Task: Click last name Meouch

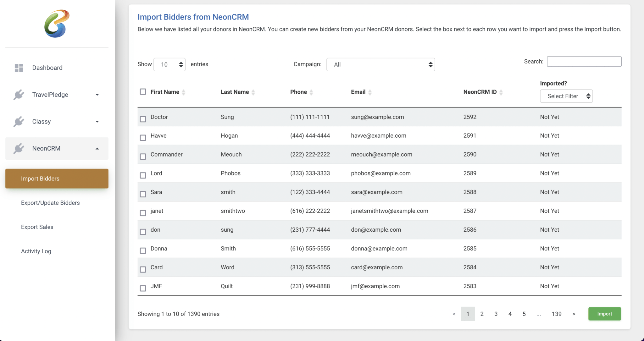Action: coord(231,154)
